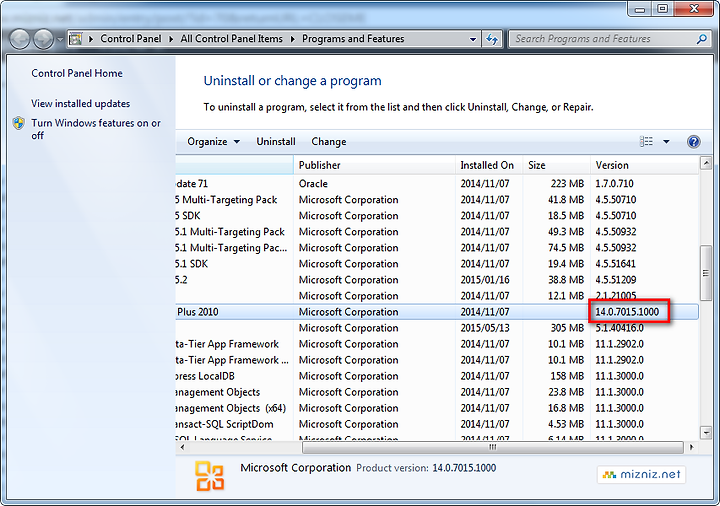
Task: Select All Control Panel Items breadcrumb
Action: 231,39
